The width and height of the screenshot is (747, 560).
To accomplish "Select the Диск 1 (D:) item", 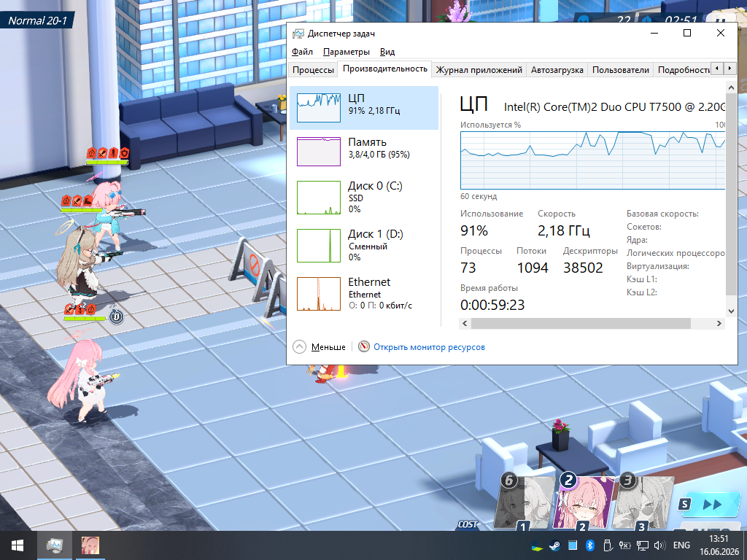I will pyautogui.click(x=364, y=245).
